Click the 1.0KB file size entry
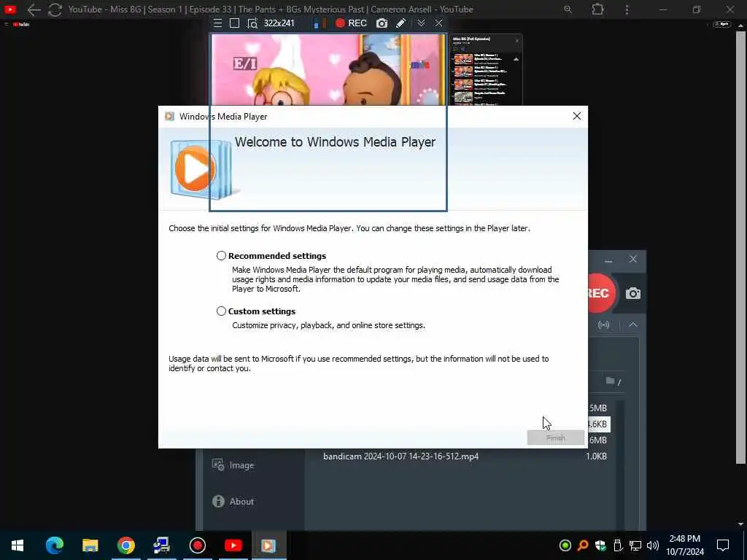Screen dimensions: 747x560 coord(597,456)
